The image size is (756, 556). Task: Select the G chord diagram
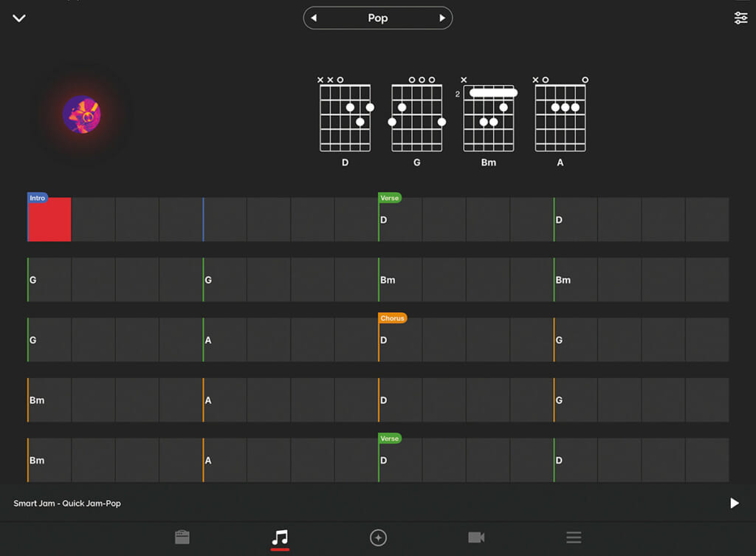[416, 118]
